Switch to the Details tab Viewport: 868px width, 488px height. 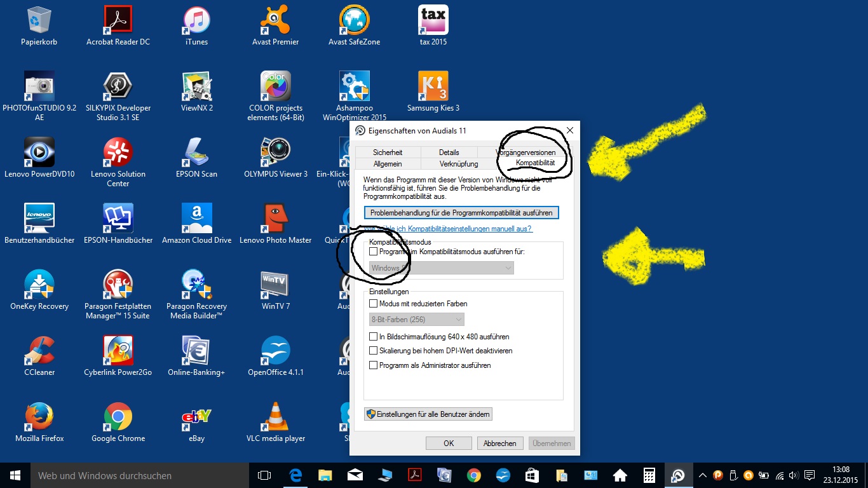click(x=449, y=152)
